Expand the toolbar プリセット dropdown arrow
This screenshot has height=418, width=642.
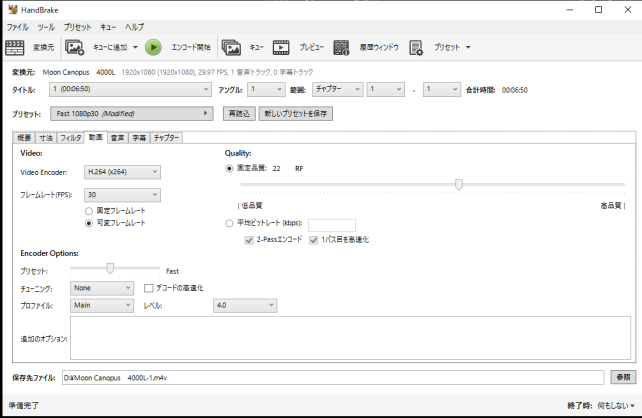[468, 47]
